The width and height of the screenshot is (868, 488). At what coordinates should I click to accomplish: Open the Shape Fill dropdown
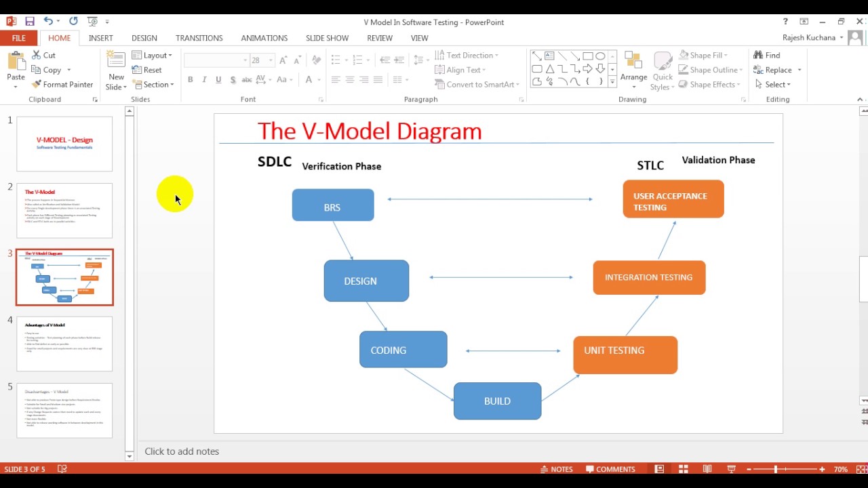[703, 55]
